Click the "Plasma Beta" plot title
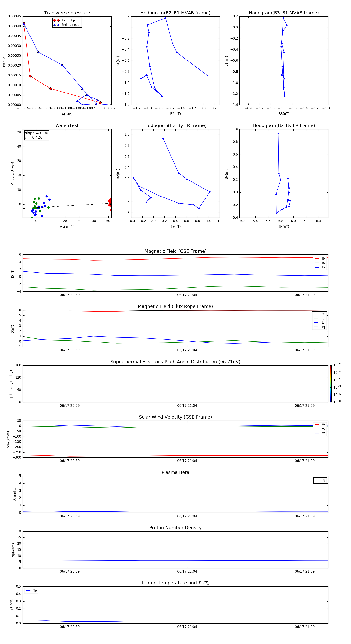Screen dimensions: 351x644 [175, 472]
